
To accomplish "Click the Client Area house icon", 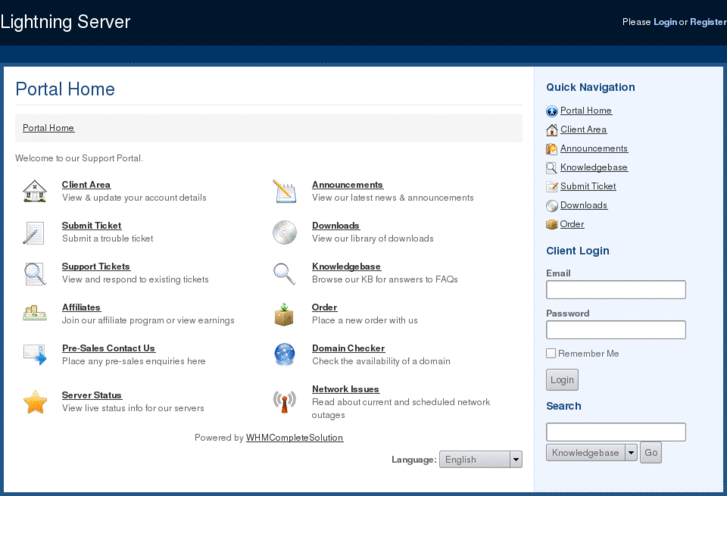I will (x=35, y=191).
